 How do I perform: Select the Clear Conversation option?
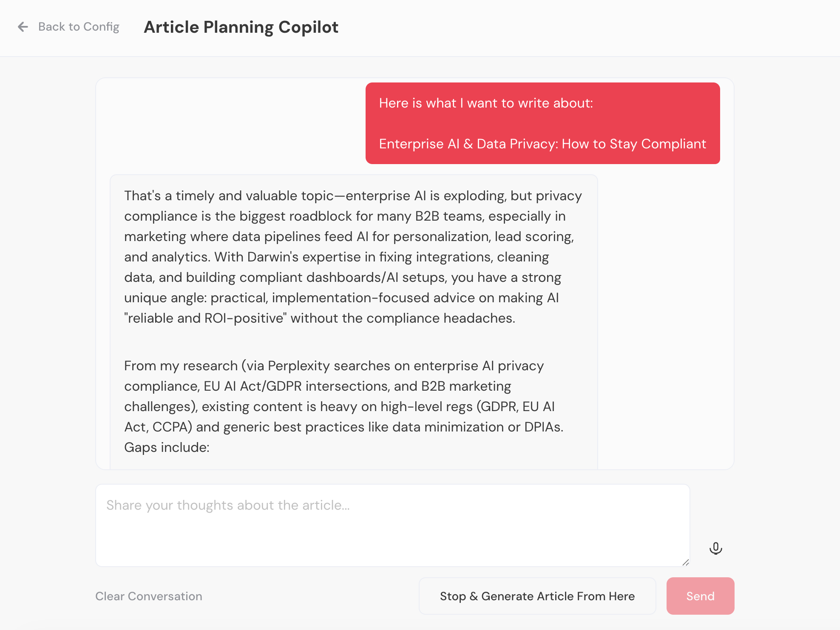pyautogui.click(x=148, y=596)
